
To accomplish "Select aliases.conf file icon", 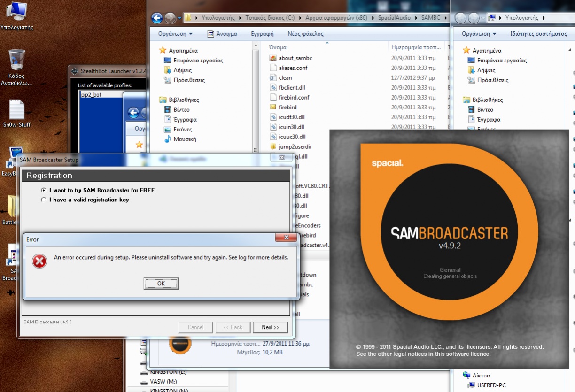I will (x=274, y=68).
